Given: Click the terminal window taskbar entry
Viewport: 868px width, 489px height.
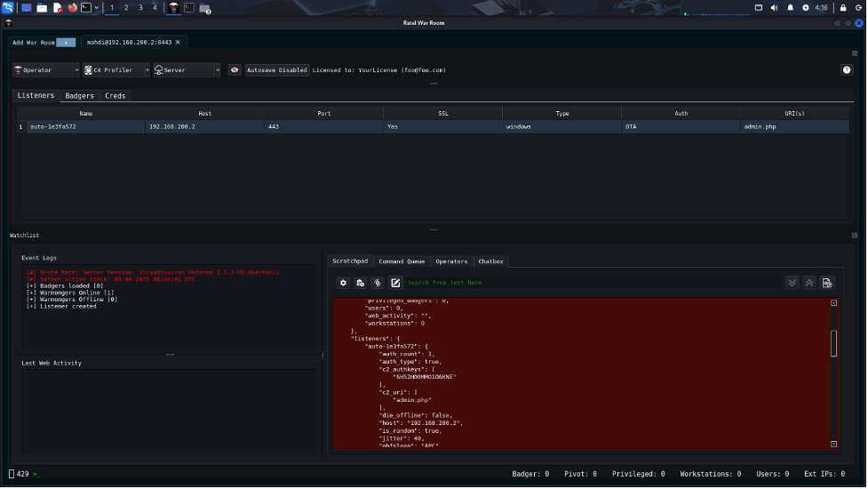Looking at the screenshot, I should [x=189, y=8].
